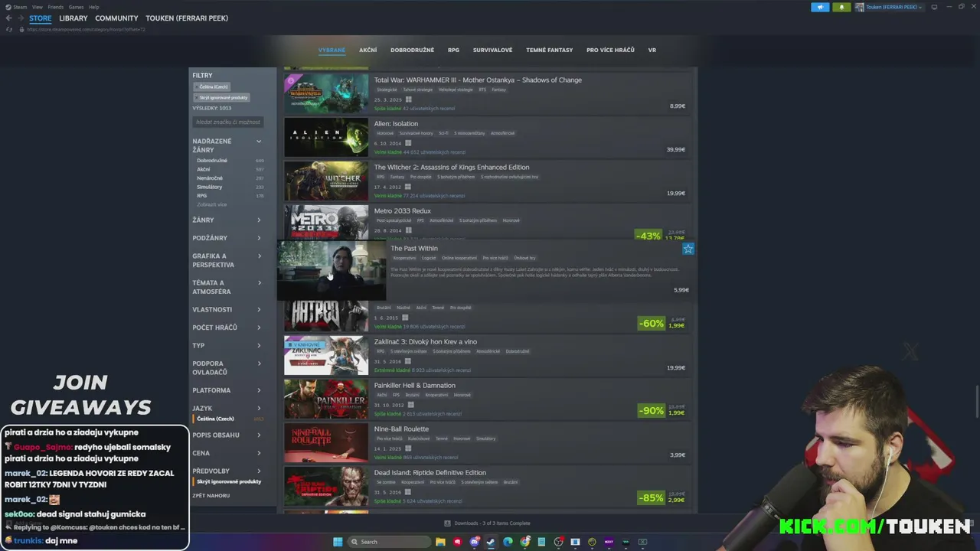This screenshot has width=980, height=551.
Task: Remove the Čeština (Czech) filter chip
Action: click(213, 86)
